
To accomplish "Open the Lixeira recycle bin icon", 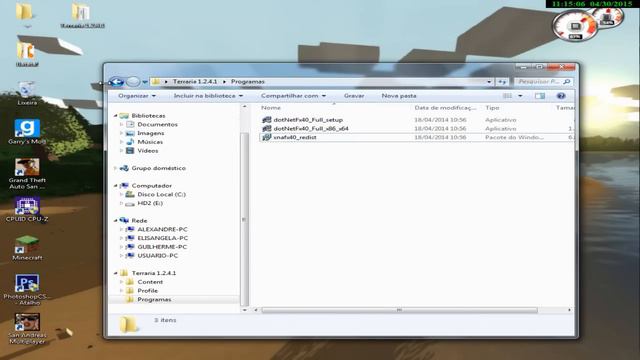I will click(27, 93).
